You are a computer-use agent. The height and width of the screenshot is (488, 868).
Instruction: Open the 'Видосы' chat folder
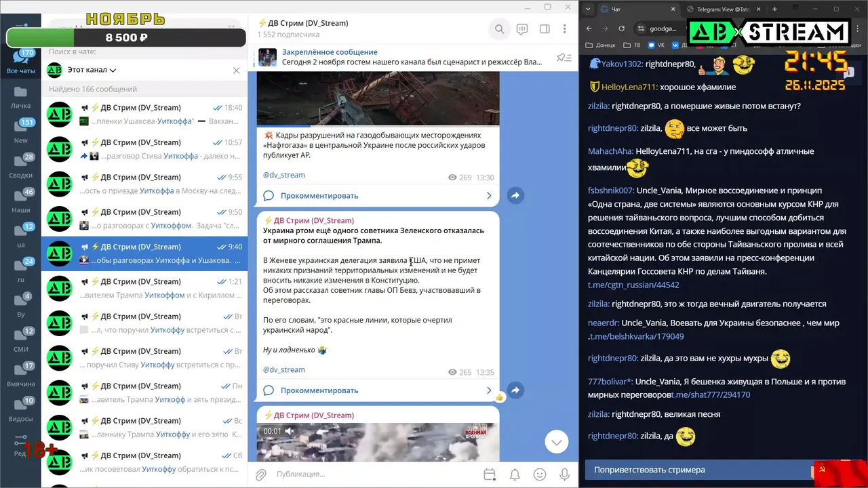coord(20,410)
